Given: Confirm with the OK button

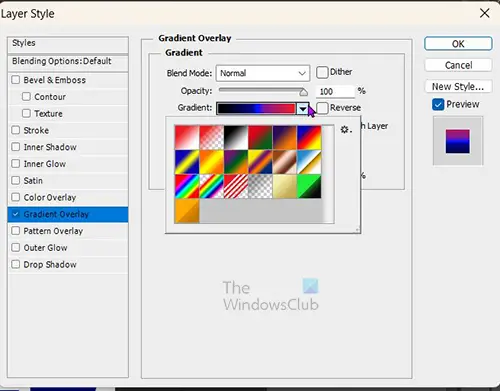Looking at the screenshot, I should (458, 44).
